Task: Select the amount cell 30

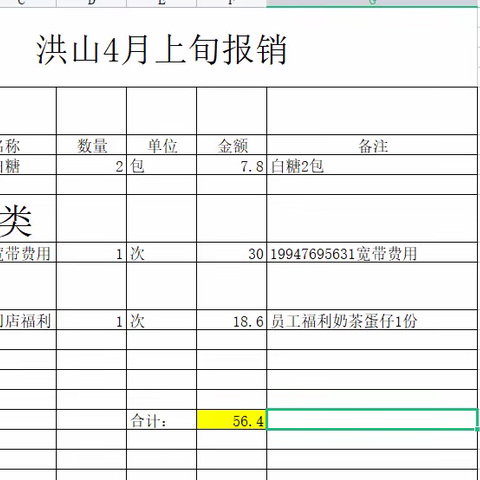Action: tap(232, 253)
